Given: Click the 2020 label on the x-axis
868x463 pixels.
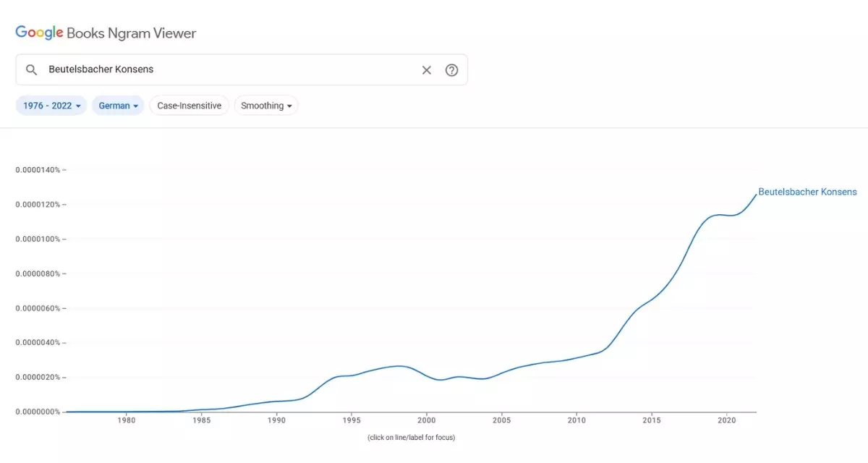Looking at the screenshot, I should tap(726, 420).
